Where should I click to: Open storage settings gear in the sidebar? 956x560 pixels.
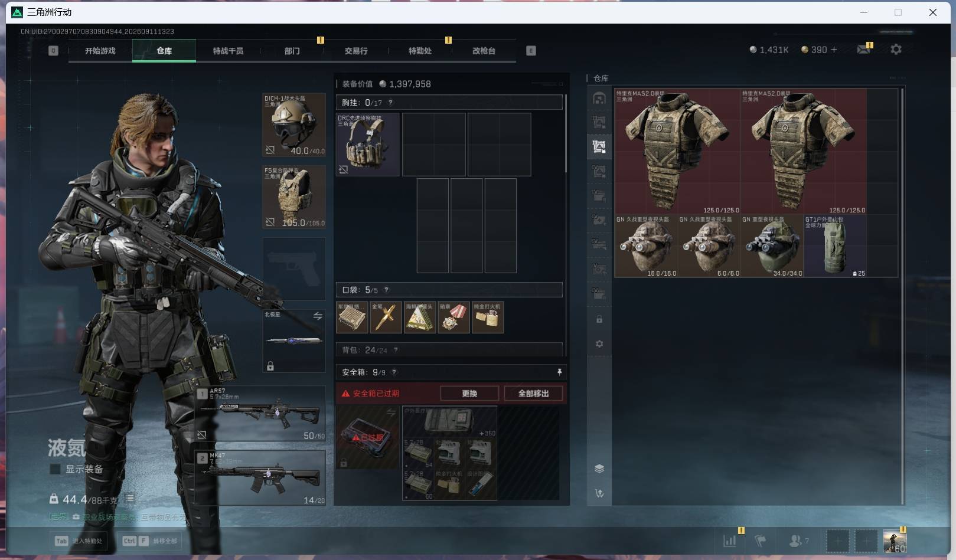pyautogui.click(x=599, y=343)
